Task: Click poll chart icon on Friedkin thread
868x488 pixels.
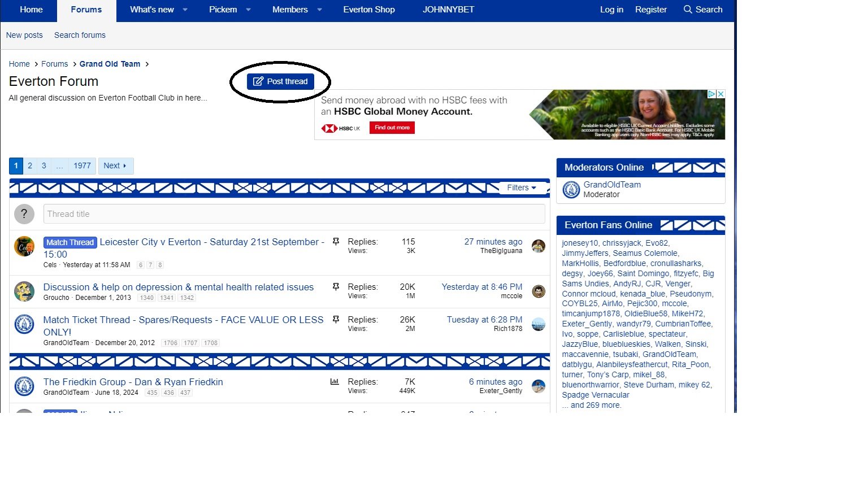Action: tap(335, 382)
